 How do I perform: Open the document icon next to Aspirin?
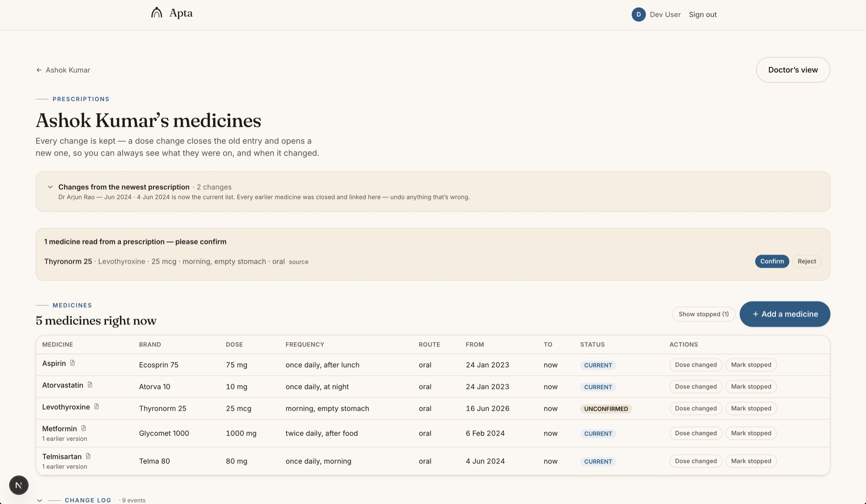click(72, 363)
